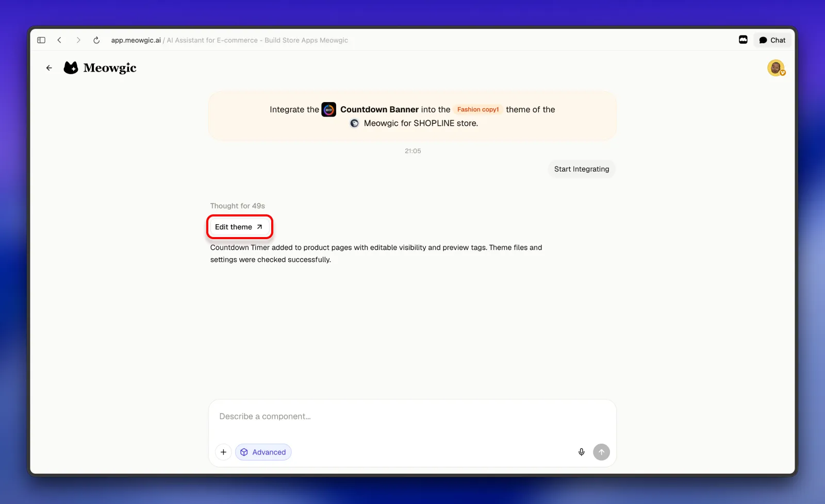Activate the microphone voice input
825x504 pixels.
582,452
